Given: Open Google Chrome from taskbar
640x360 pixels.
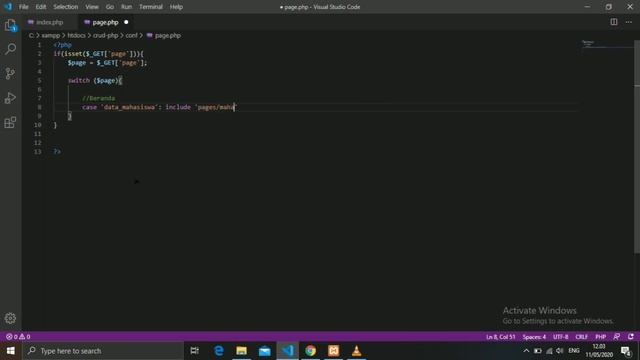Looking at the screenshot, I should pyautogui.click(x=311, y=351).
